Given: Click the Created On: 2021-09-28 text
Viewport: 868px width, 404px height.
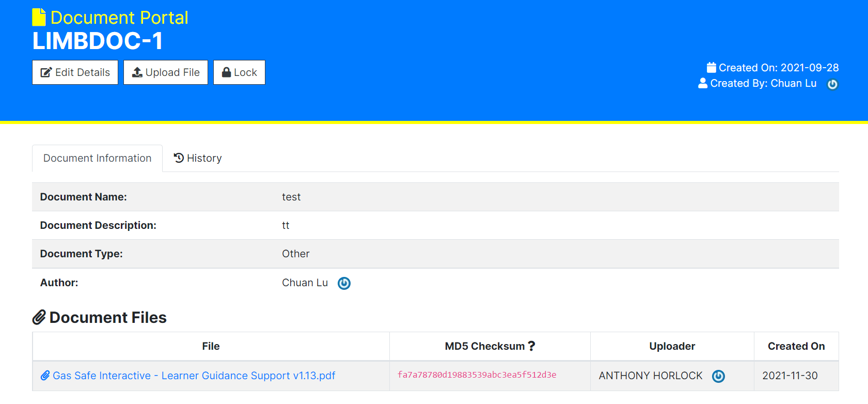Looking at the screenshot, I should 779,68.
